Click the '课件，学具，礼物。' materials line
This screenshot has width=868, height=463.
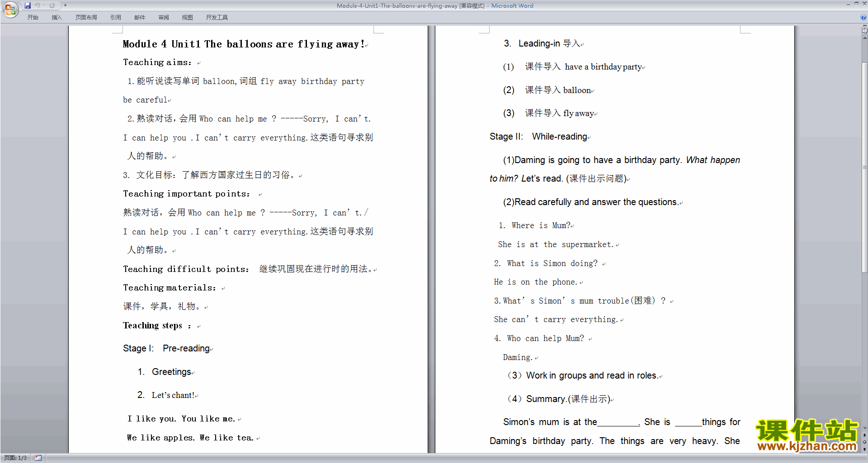tap(163, 307)
